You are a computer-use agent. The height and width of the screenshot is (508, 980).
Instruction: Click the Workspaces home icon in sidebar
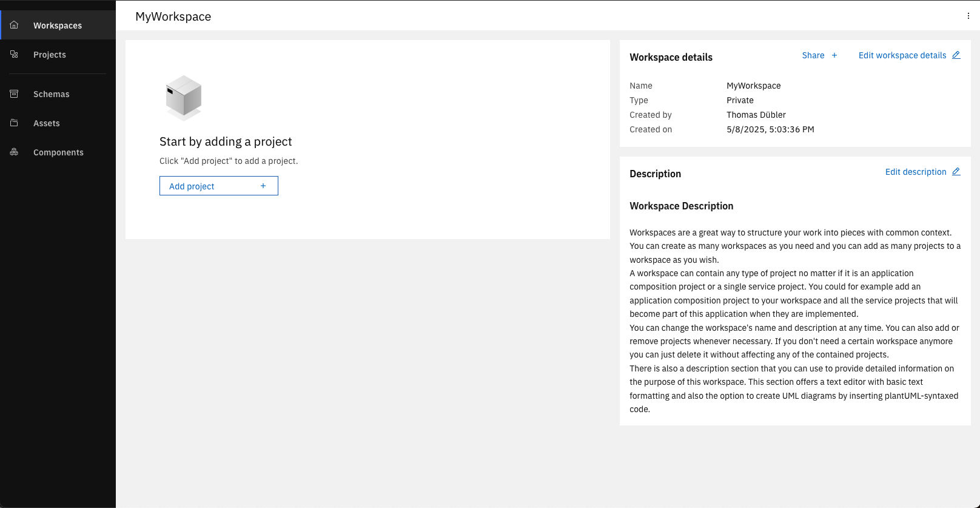click(x=14, y=25)
